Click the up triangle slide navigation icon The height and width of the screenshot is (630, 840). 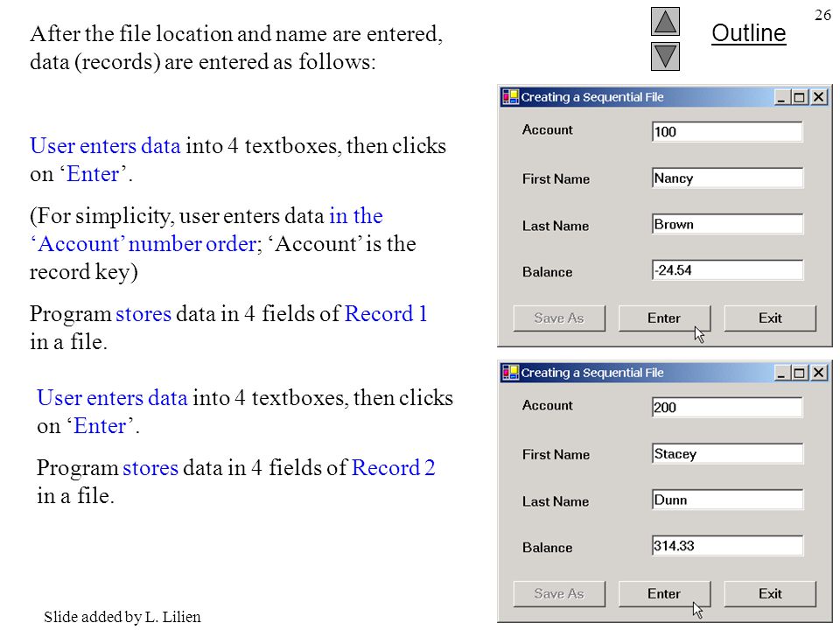[665, 21]
